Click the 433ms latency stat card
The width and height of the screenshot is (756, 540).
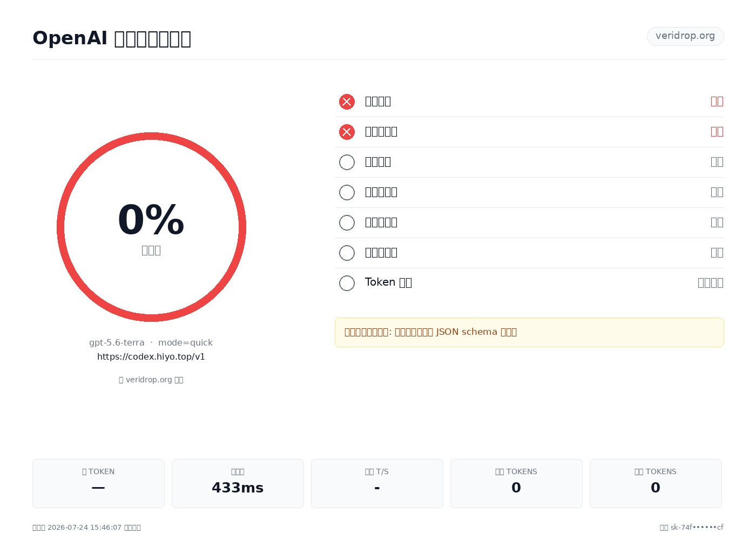(x=238, y=483)
